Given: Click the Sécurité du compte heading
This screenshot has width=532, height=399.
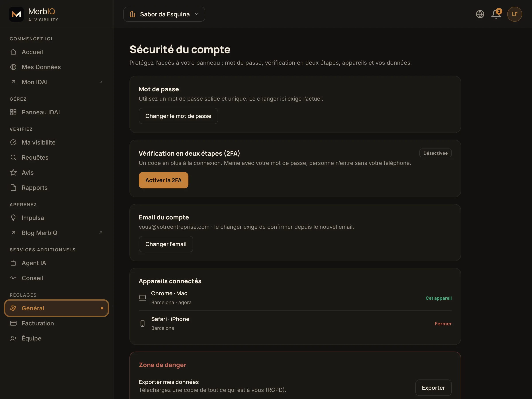Looking at the screenshot, I should 180,50.
